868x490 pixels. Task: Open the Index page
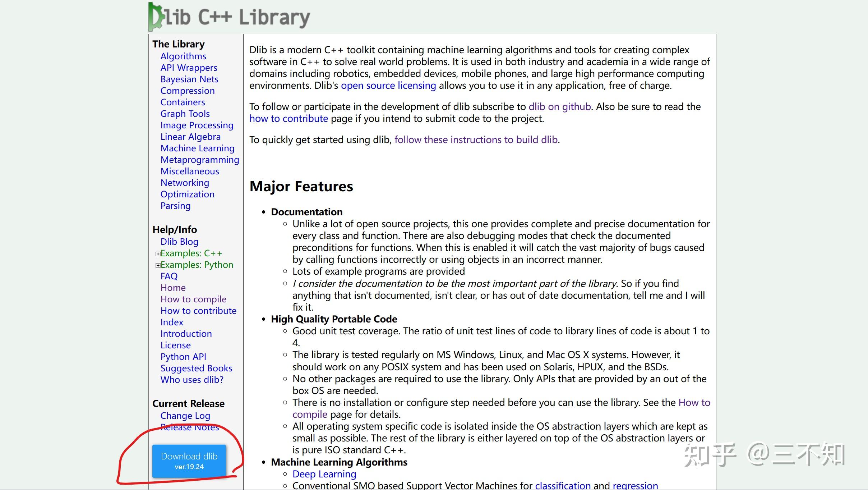[172, 322]
